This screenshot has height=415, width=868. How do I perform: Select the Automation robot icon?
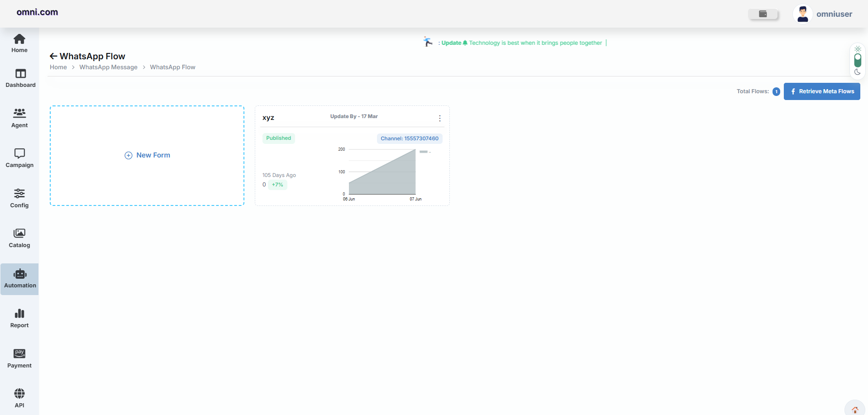point(20,274)
